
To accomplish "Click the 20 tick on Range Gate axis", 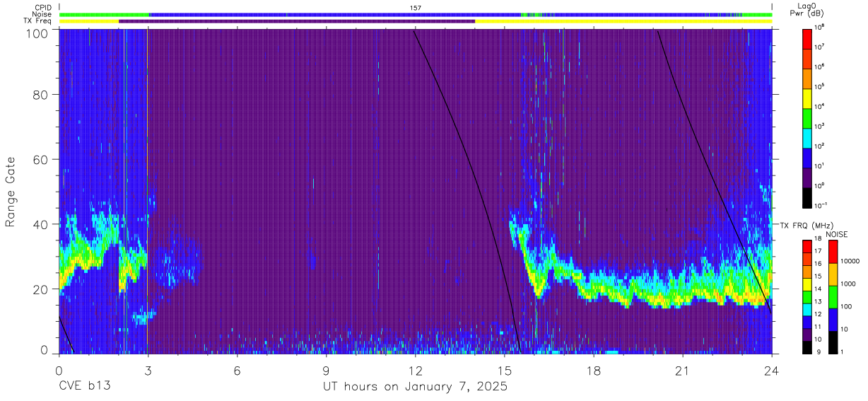I will 40,289.
